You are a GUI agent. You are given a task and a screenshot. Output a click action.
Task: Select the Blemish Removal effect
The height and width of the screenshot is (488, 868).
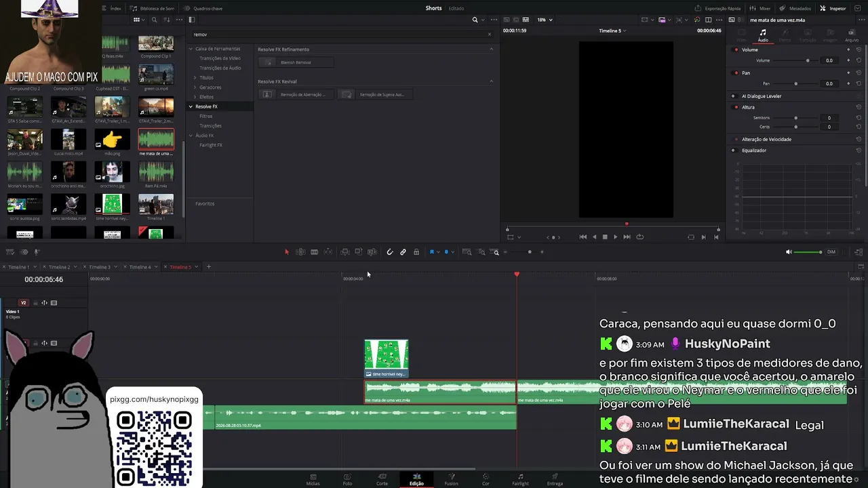tap(296, 62)
